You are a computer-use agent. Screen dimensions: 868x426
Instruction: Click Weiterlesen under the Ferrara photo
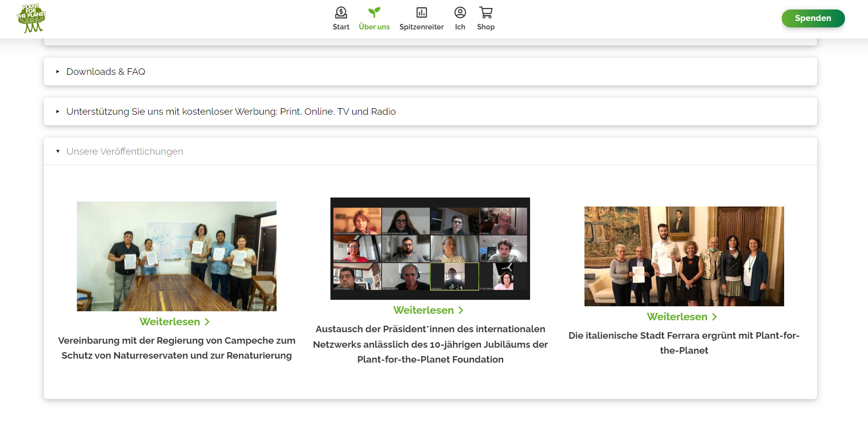click(x=677, y=317)
